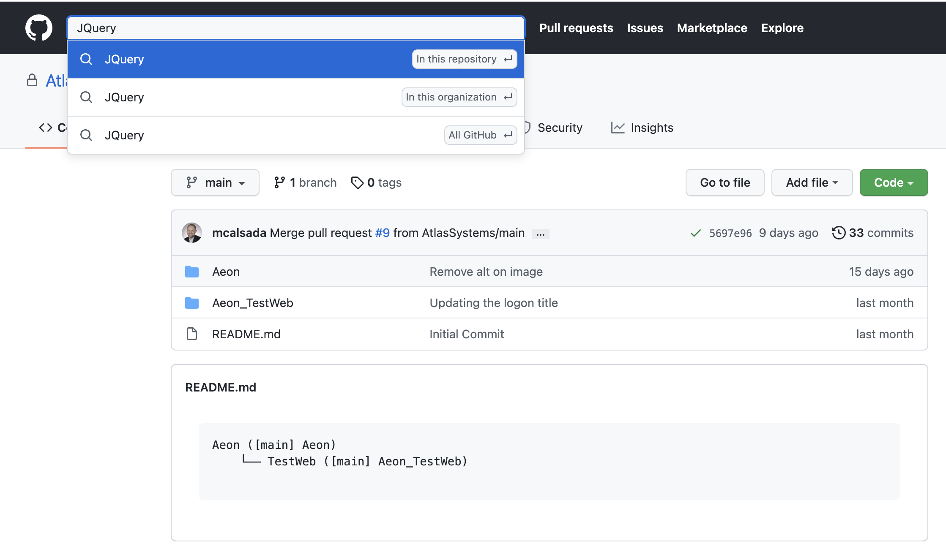
Task: Open the Aeon folder icon
Action: click(192, 272)
